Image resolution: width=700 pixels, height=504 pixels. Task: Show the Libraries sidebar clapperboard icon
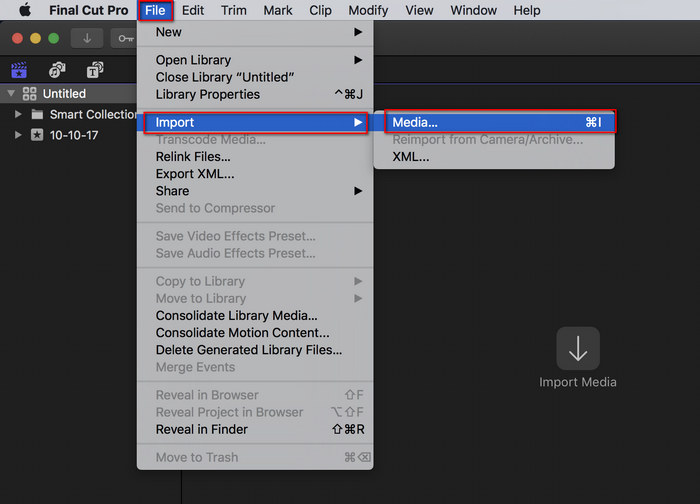(19, 70)
